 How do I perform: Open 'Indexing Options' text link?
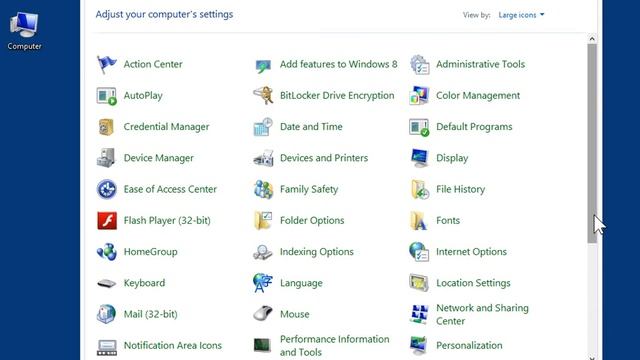click(x=317, y=252)
